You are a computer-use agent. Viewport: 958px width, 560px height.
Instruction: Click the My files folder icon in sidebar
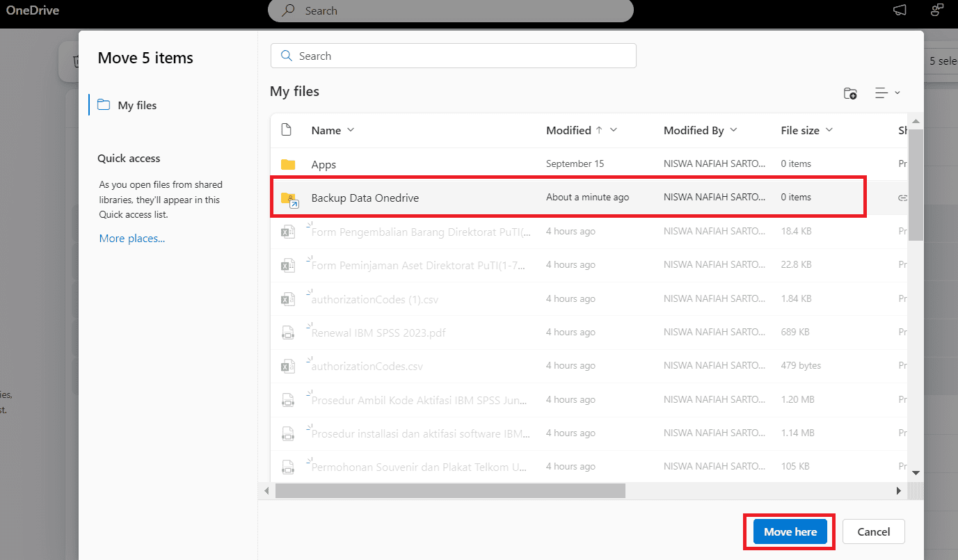coord(104,105)
